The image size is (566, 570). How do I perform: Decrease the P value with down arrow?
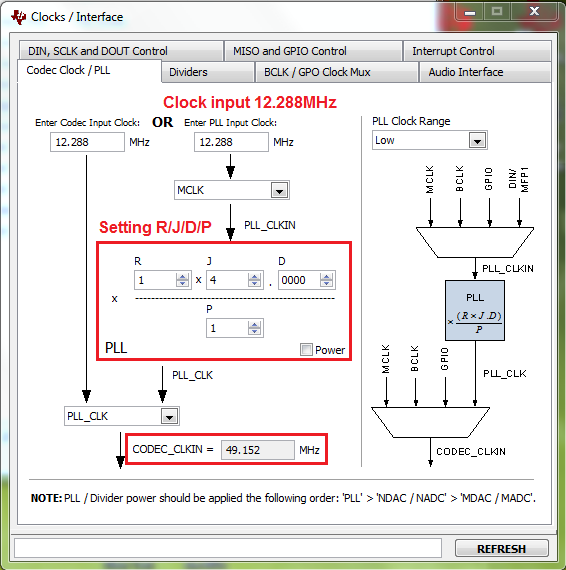(x=254, y=332)
